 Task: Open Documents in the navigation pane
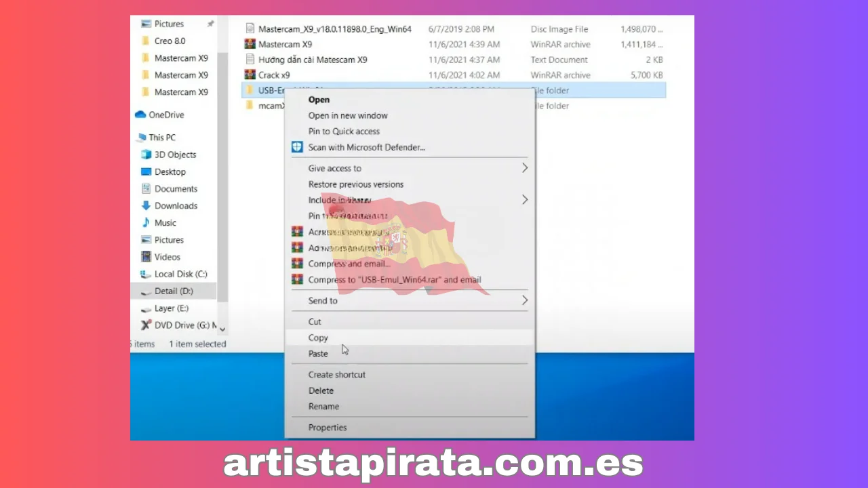click(x=170, y=188)
